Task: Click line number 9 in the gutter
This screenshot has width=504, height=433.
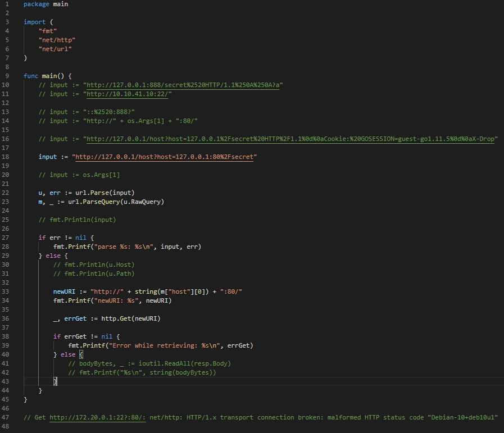Action: [x=5, y=76]
